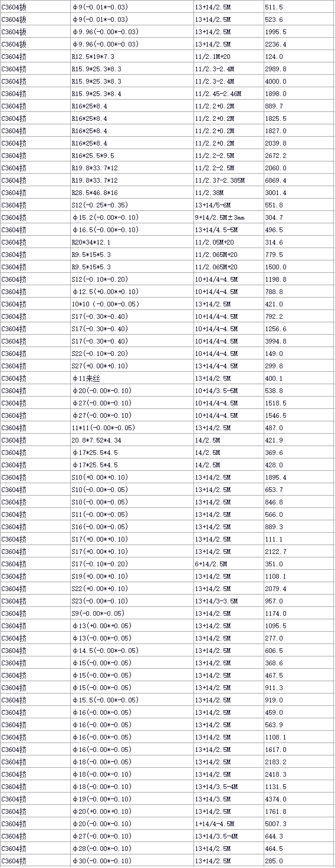This screenshot has width=335, height=868.
Task: Click the spec cell R28.5*46.8*16
Action: 131,193
